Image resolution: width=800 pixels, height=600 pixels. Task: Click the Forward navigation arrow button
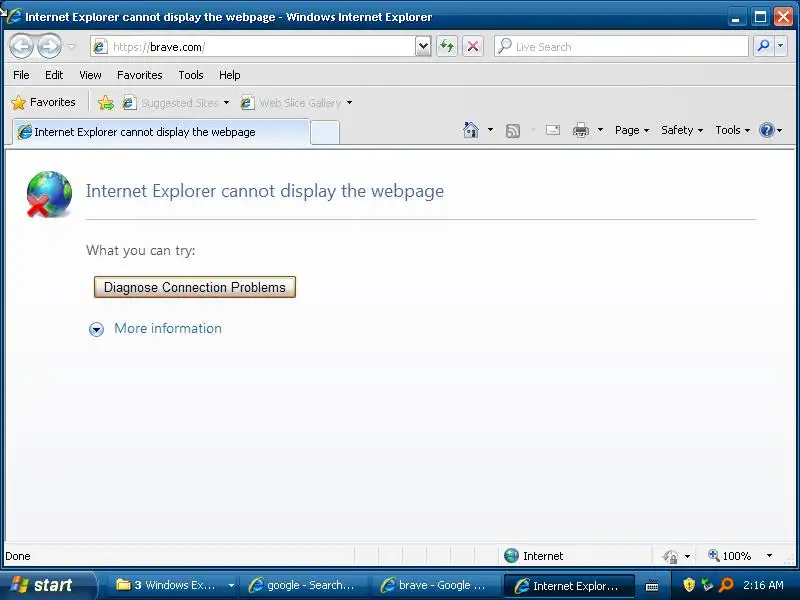coord(49,46)
